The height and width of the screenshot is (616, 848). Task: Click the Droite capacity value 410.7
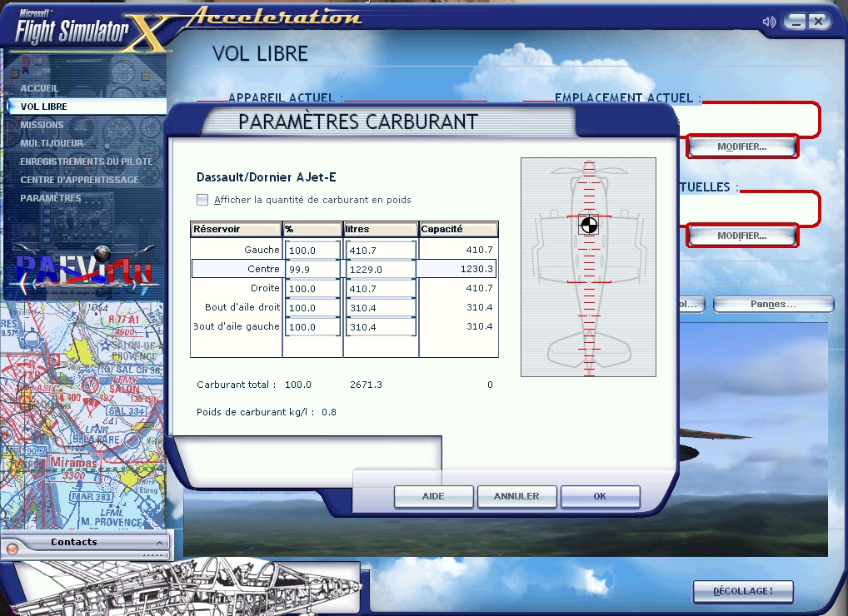coord(479,288)
